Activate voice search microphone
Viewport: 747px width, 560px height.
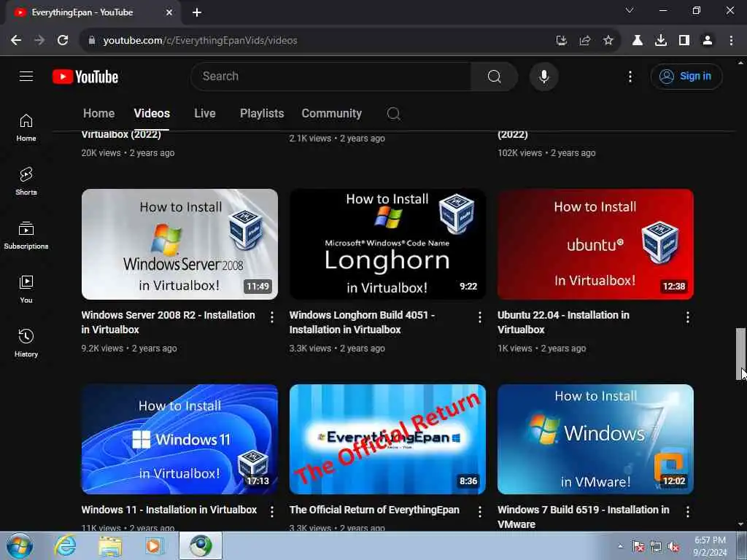coord(543,76)
